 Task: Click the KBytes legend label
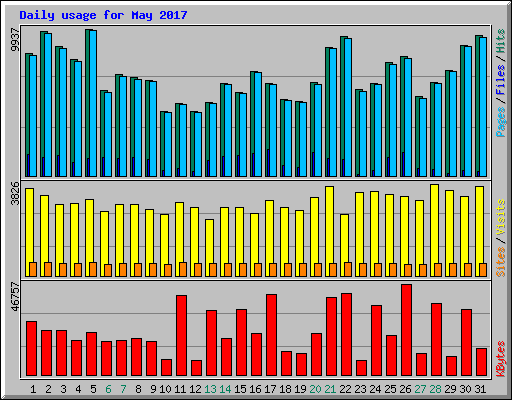pyautogui.click(x=501, y=359)
